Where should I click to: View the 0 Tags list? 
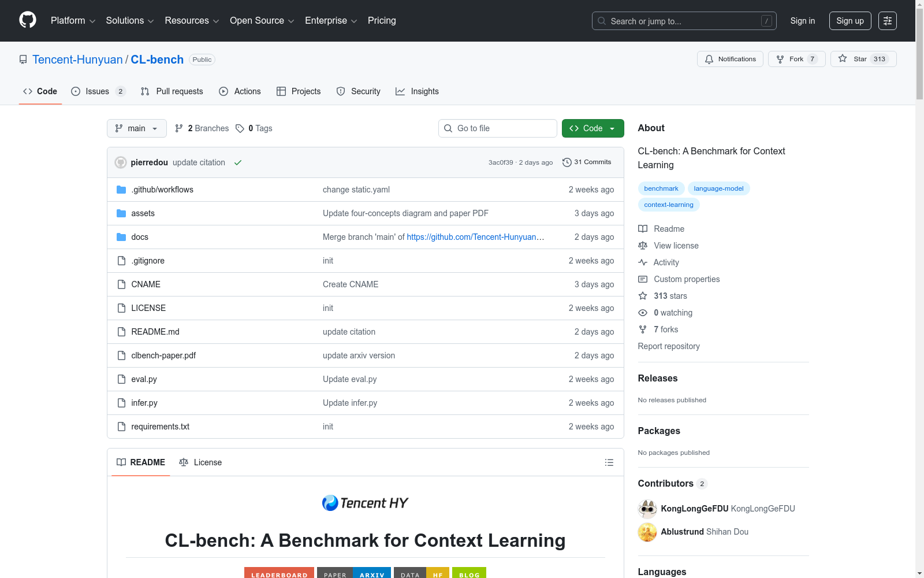254,128
